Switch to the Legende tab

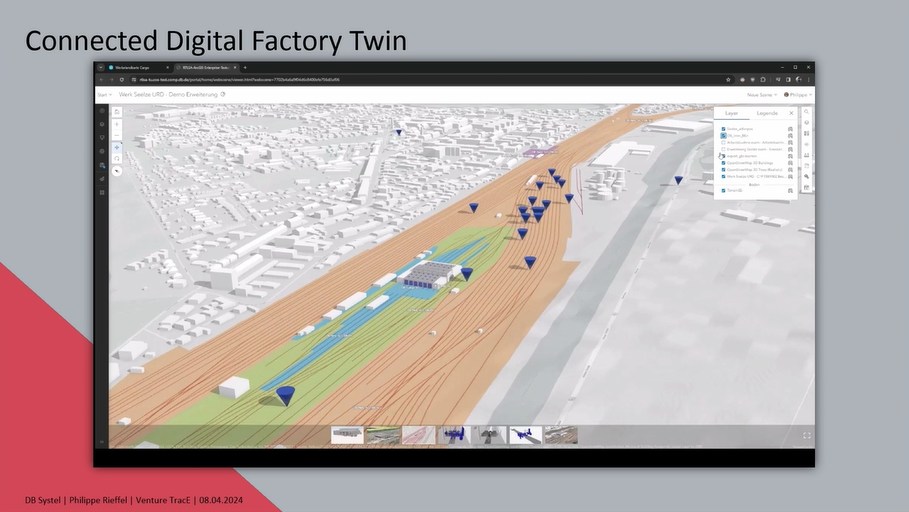767,113
